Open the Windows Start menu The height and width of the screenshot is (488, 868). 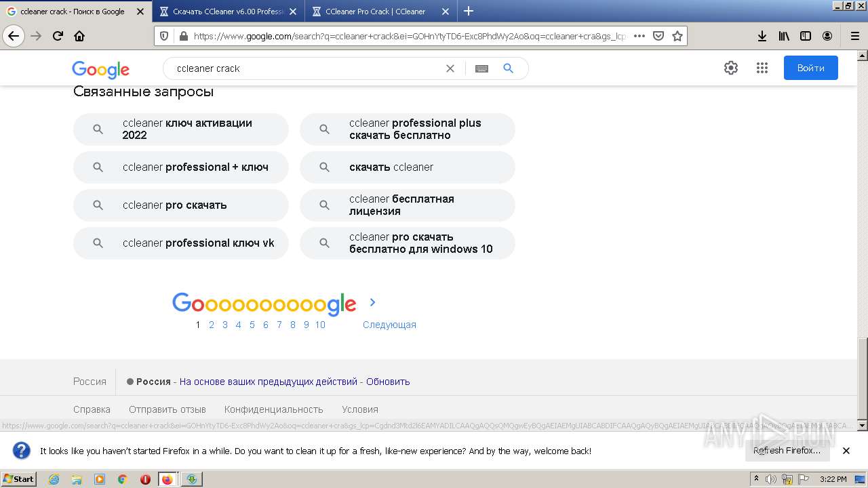(19, 479)
